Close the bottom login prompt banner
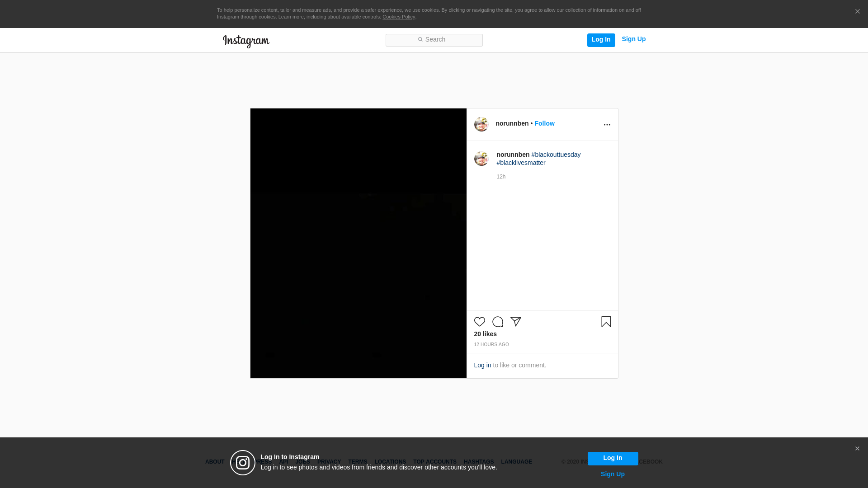Image resolution: width=868 pixels, height=488 pixels. point(857,449)
